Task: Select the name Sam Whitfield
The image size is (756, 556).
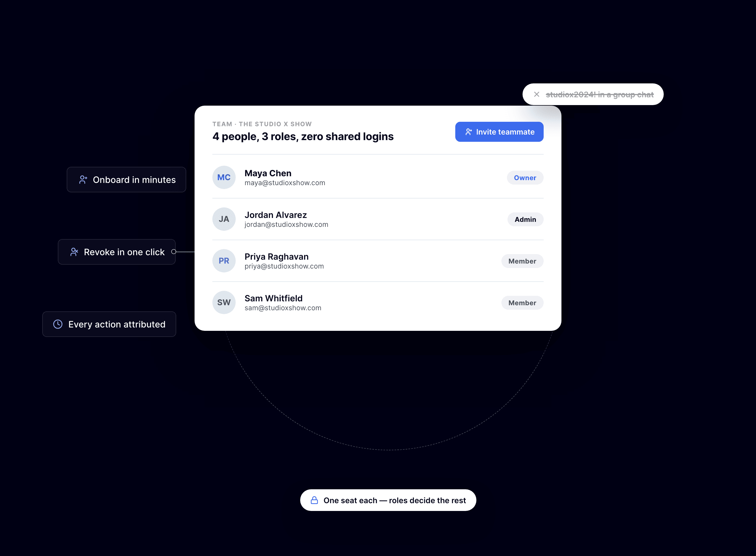Action: click(273, 299)
